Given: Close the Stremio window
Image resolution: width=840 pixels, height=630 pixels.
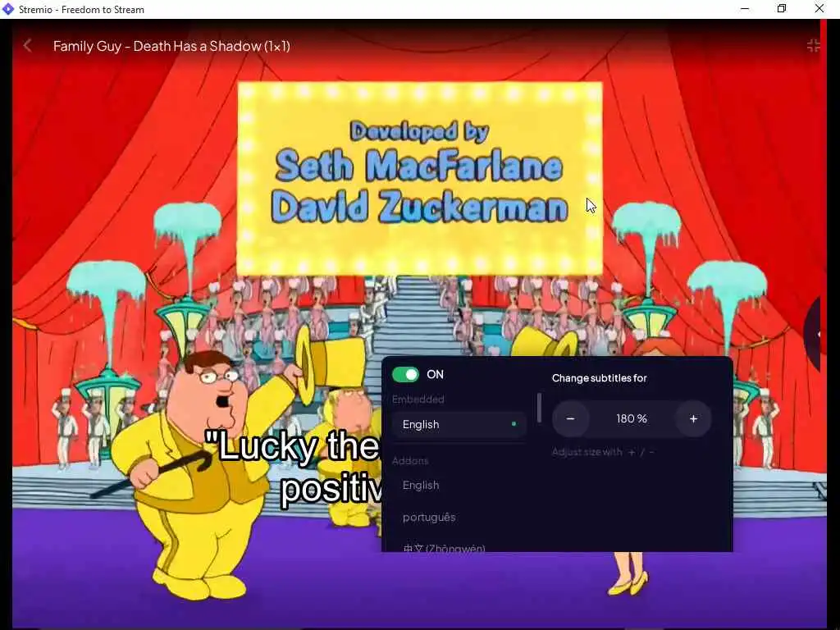Looking at the screenshot, I should [819, 9].
